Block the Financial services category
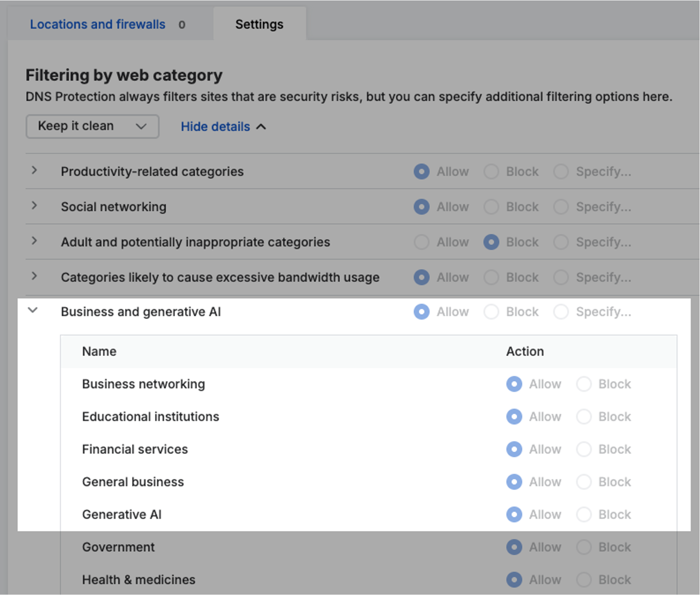Screen dimensions: 700x596 click(584, 449)
